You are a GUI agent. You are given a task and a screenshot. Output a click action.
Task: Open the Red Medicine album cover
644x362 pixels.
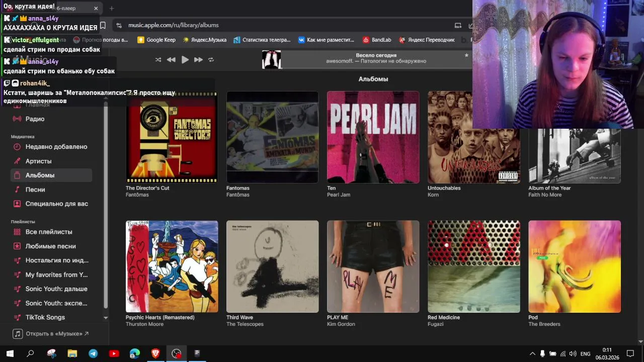(473, 266)
